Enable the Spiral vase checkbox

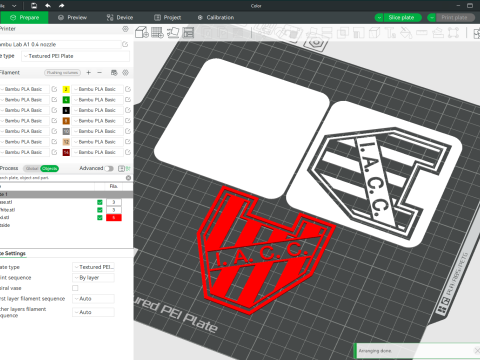(x=75, y=288)
